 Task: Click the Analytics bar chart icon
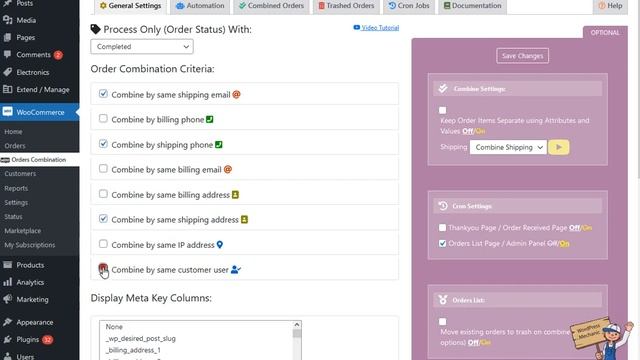7,282
